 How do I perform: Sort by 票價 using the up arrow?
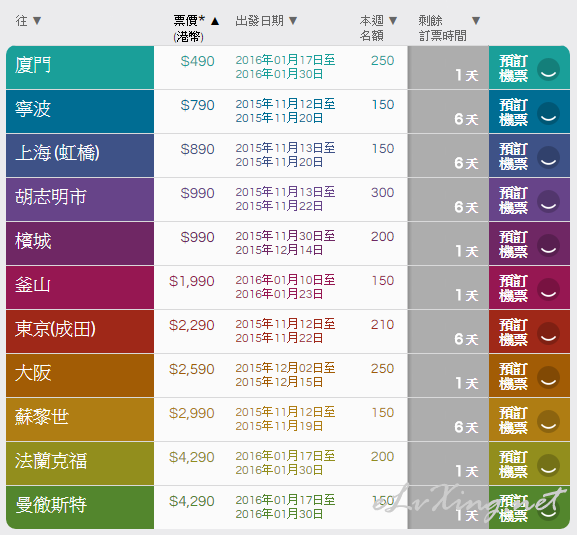click(215, 21)
